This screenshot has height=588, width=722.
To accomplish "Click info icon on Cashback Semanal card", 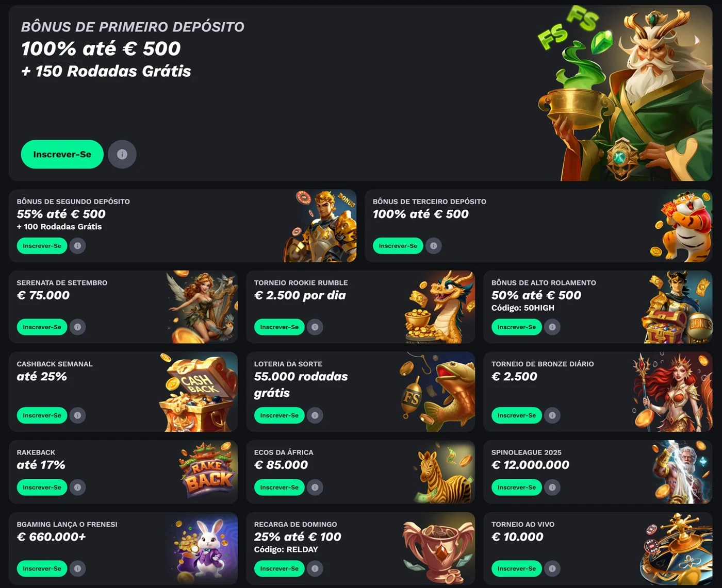I will click(77, 415).
